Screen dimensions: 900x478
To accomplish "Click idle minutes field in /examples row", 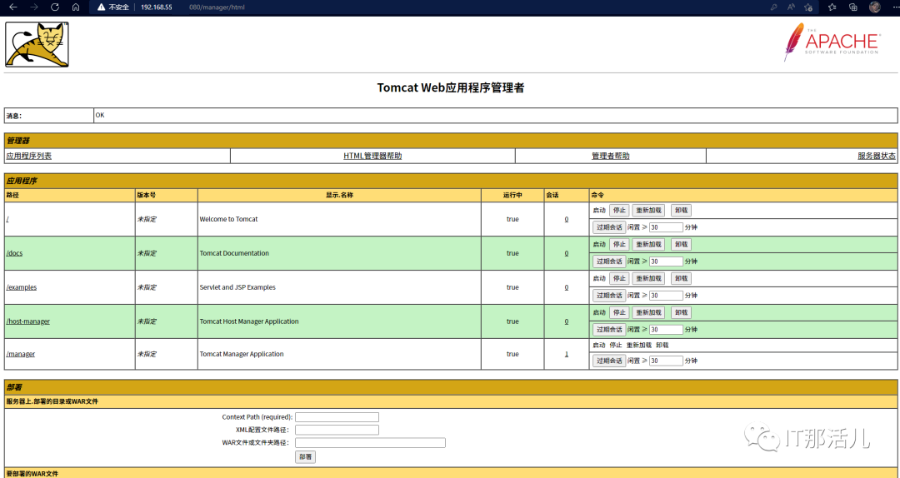I will [x=666, y=295].
